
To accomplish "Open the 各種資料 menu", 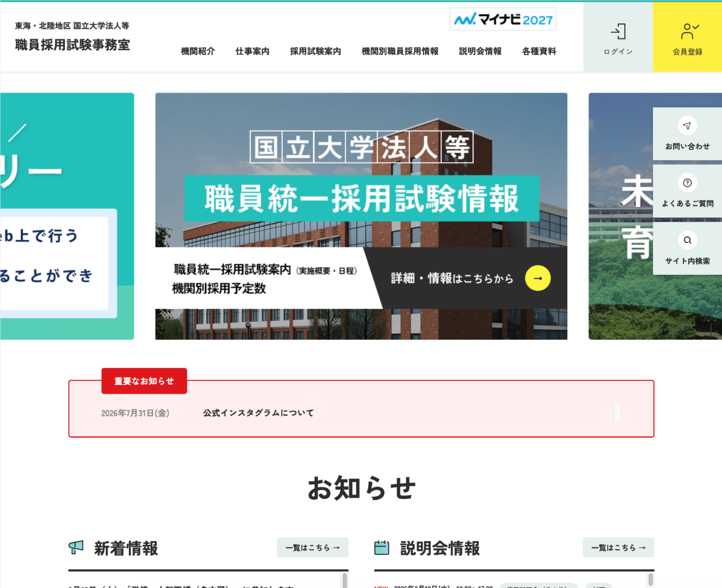I will coord(539,51).
